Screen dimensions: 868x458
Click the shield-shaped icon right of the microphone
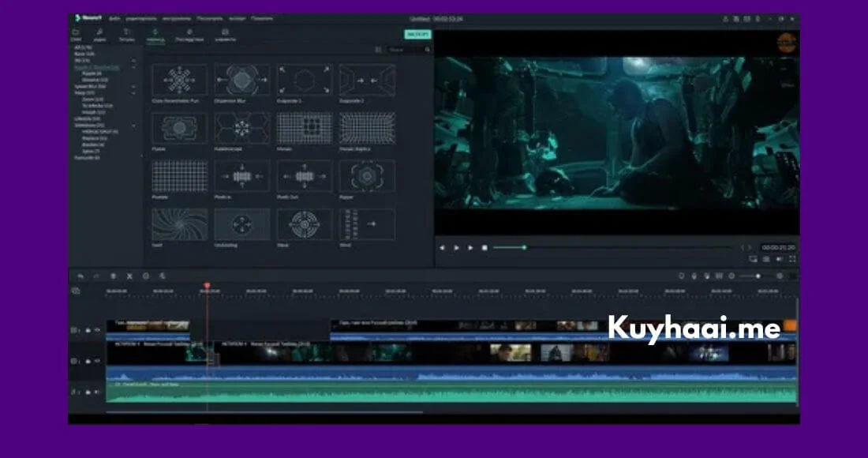[x=707, y=276]
